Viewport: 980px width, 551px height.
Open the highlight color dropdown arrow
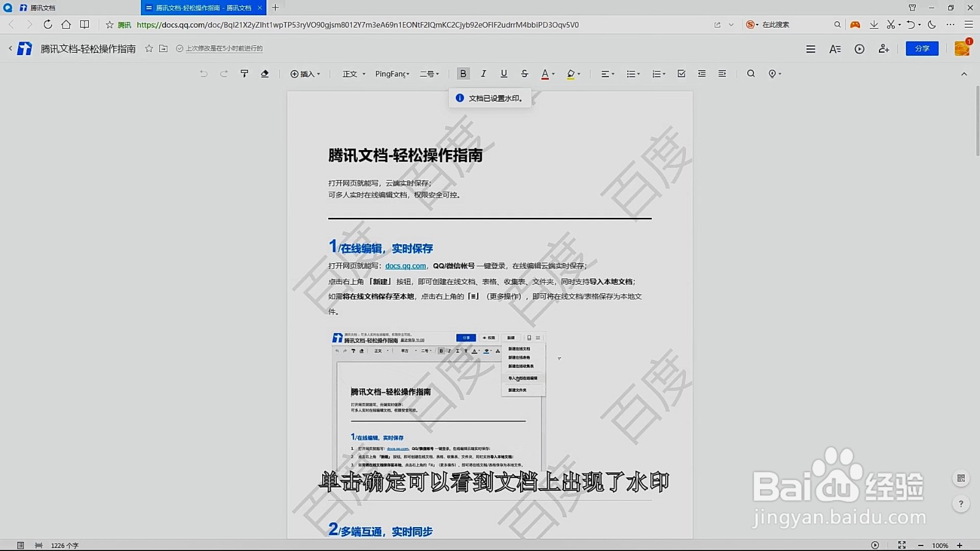(x=579, y=74)
